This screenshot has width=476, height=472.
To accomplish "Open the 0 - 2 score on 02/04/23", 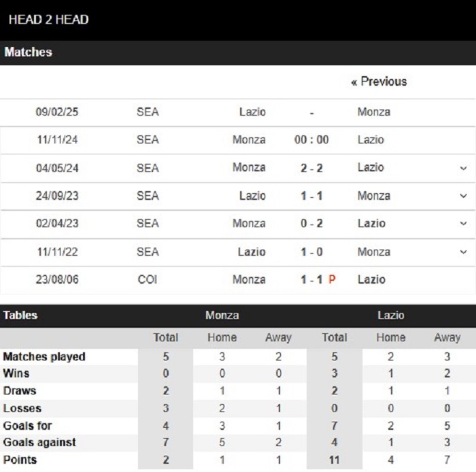I will (x=311, y=223).
